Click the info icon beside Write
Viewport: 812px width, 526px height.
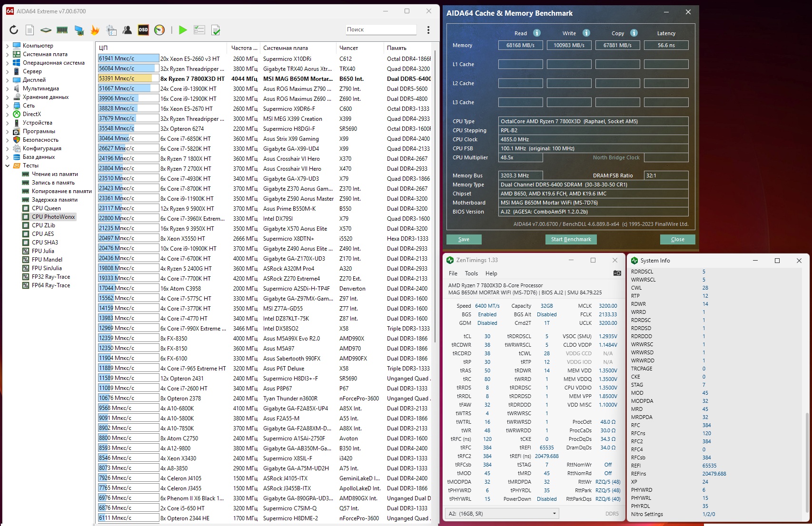coord(586,33)
